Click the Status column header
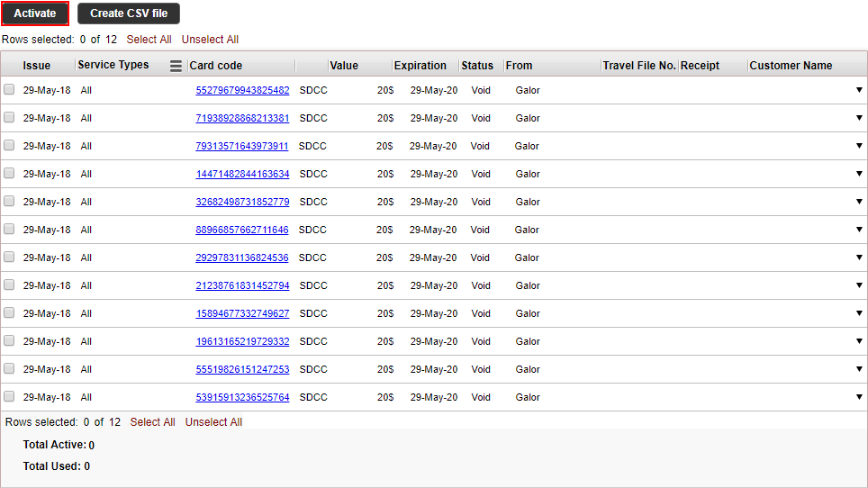The height and width of the screenshot is (488, 868). point(477,66)
